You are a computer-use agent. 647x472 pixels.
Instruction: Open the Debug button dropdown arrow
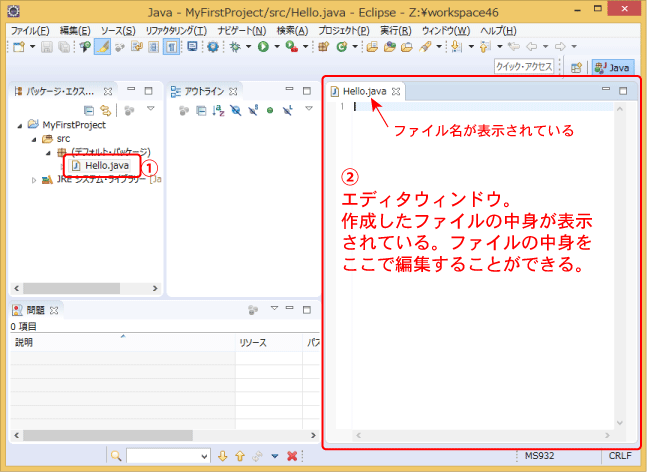248,47
